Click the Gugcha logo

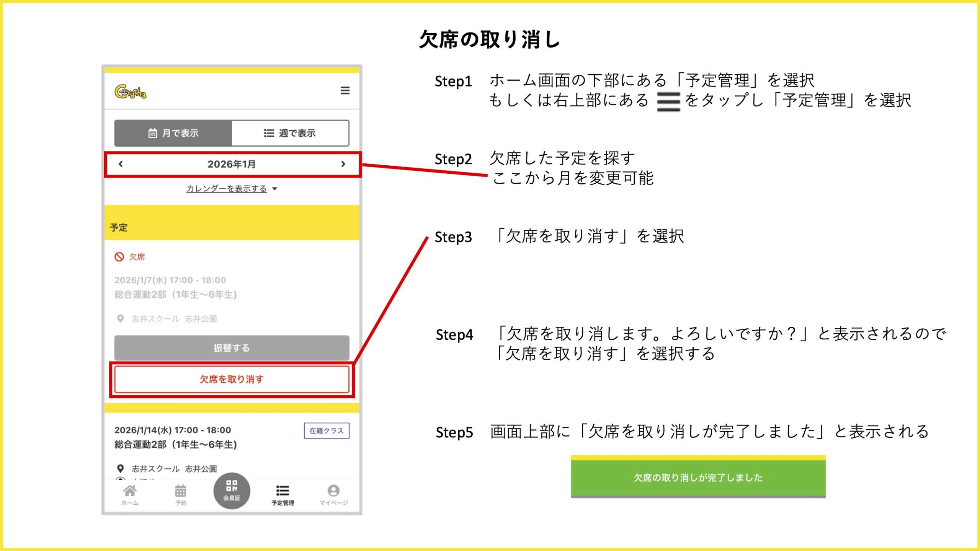click(x=130, y=92)
